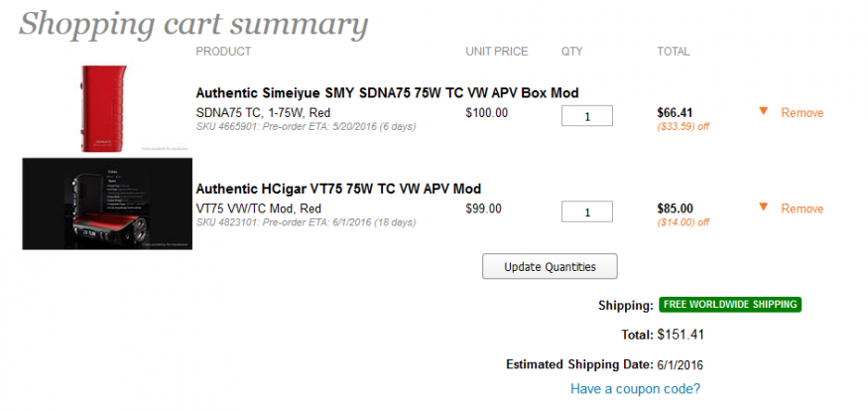Image resolution: width=868 pixels, height=411 pixels.
Task: Click the $14.00 off discount note
Action: coord(683,222)
